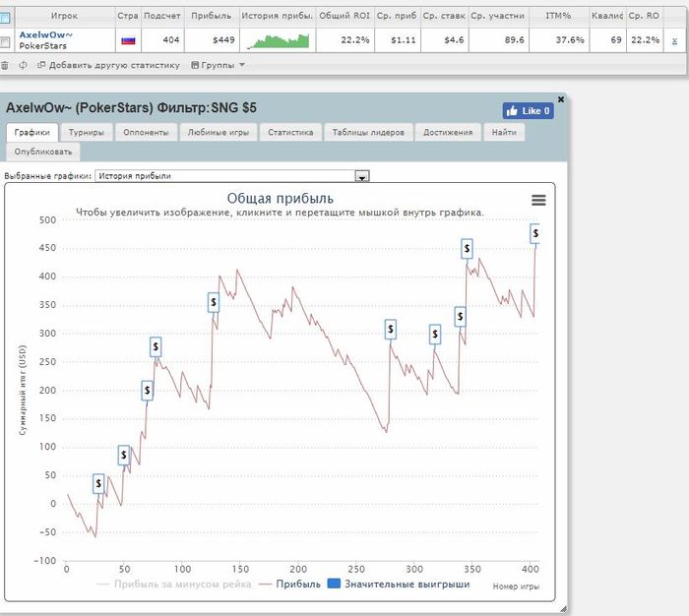Open the Таблицы лидеров tab

point(368,132)
